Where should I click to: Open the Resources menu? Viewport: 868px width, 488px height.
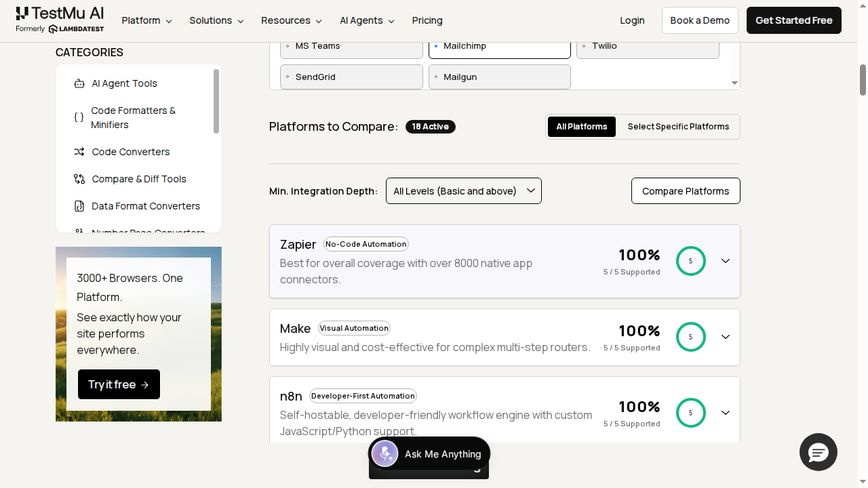[x=292, y=20]
